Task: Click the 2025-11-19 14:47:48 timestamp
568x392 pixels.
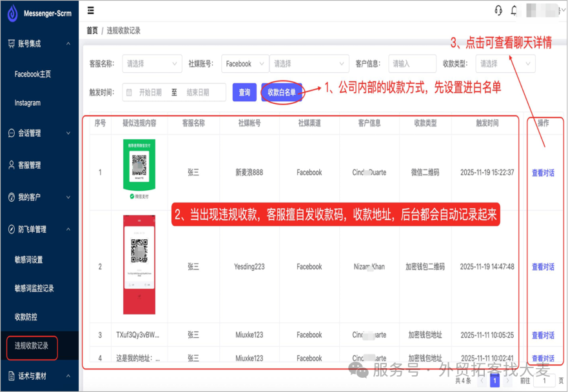Action: tap(487, 267)
